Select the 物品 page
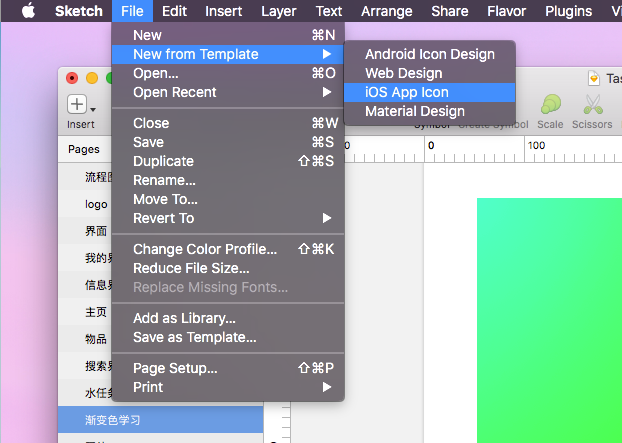Screen dimensions: 622x443 point(85,339)
